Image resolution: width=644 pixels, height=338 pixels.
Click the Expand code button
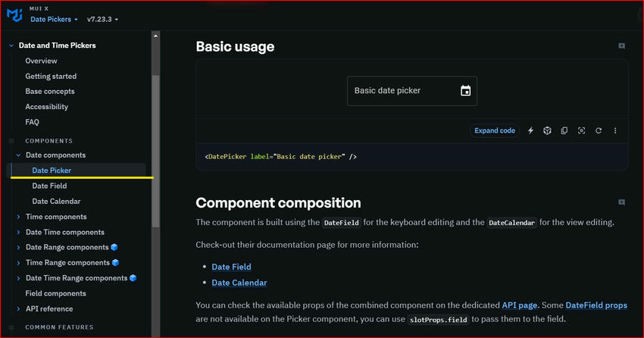[495, 130]
